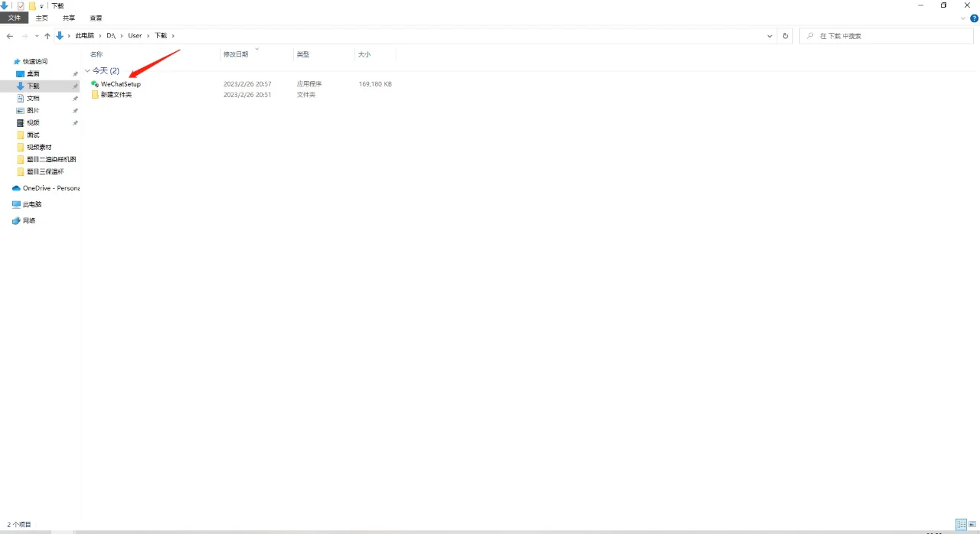980x534 pixels.
Task: Click 此电脑 in the address breadcrumb
Action: click(x=84, y=36)
